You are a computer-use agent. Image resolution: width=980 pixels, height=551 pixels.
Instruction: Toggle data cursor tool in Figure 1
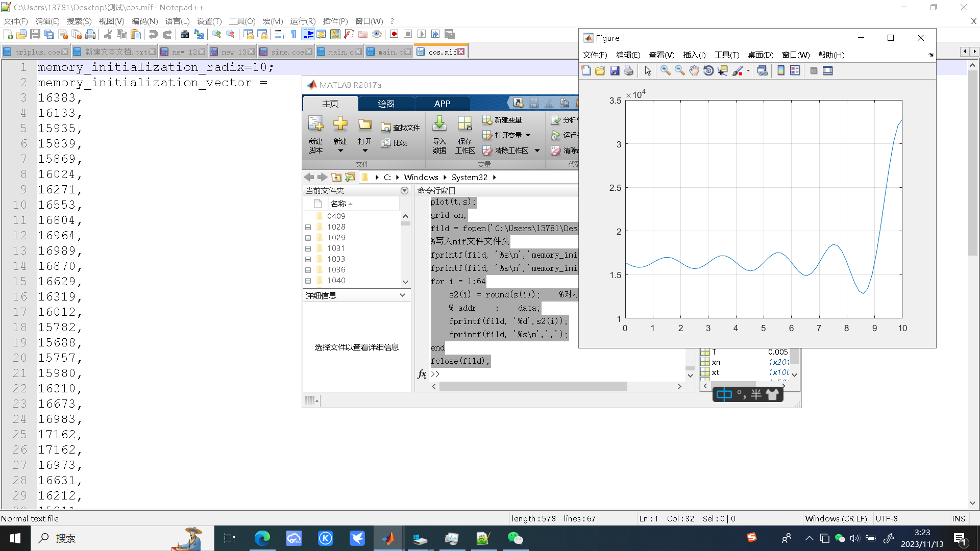click(x=723, y=71)
